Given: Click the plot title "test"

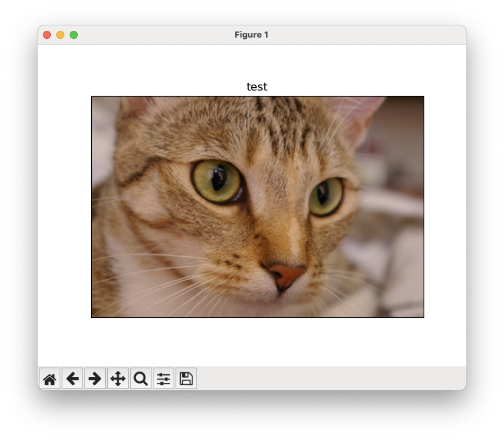Looking at the screenshot, I should point(257,87).
